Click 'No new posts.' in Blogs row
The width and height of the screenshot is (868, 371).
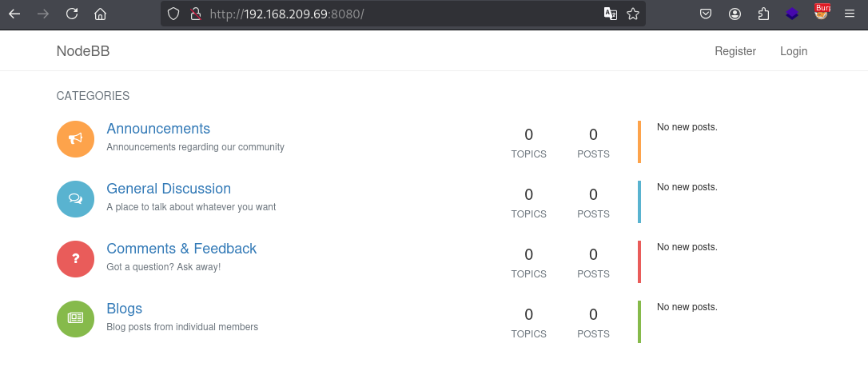pyautogui.click(x=687, y=307)
